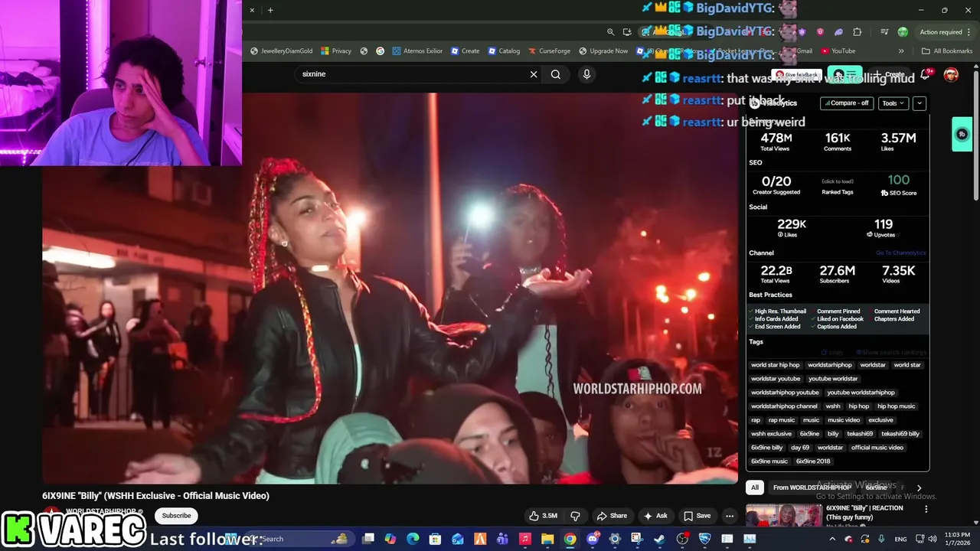Click the Zoom magnifier in address bar

coord(610,32)
